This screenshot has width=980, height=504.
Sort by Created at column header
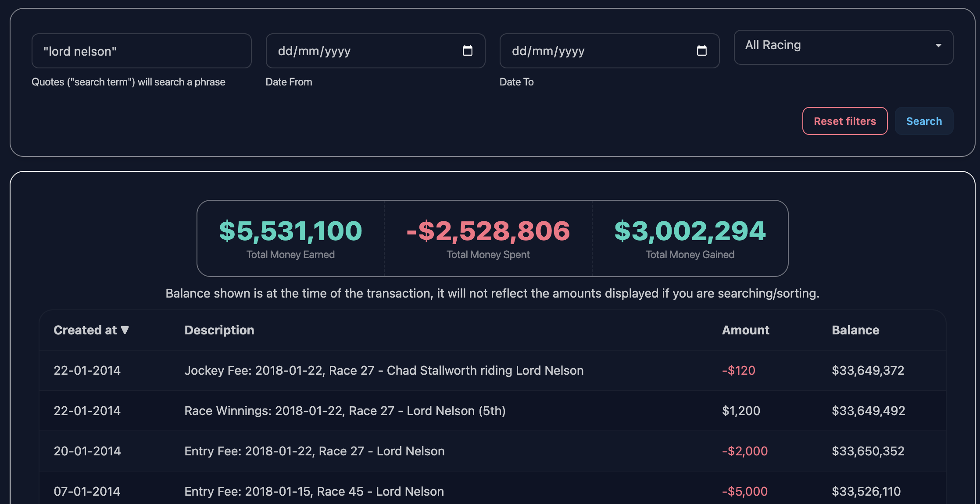(85, 330)
